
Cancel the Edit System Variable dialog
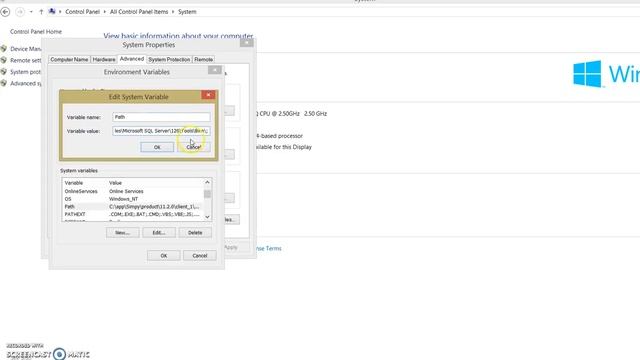pyautogui.click(x=194, y=147)
